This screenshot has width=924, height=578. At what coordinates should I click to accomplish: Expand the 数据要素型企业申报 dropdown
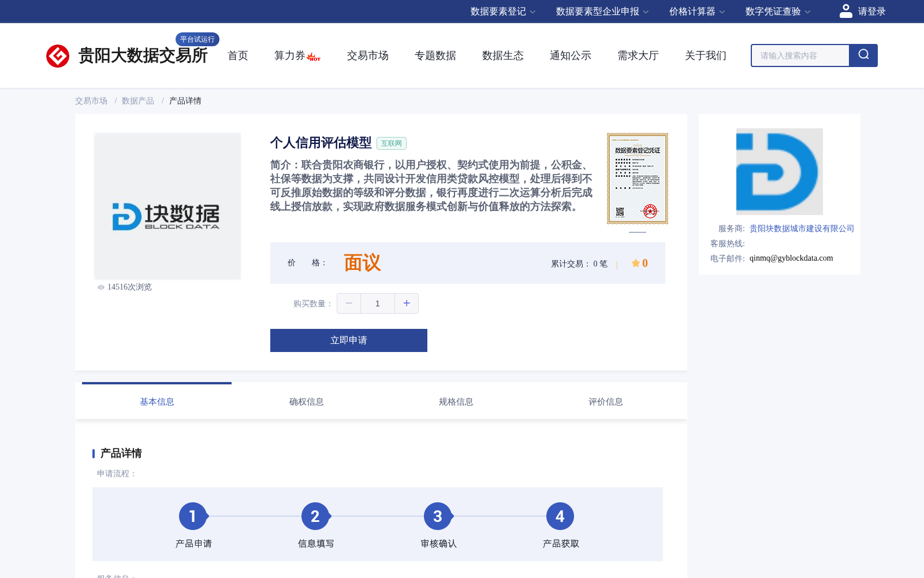(x=602, y=12)
